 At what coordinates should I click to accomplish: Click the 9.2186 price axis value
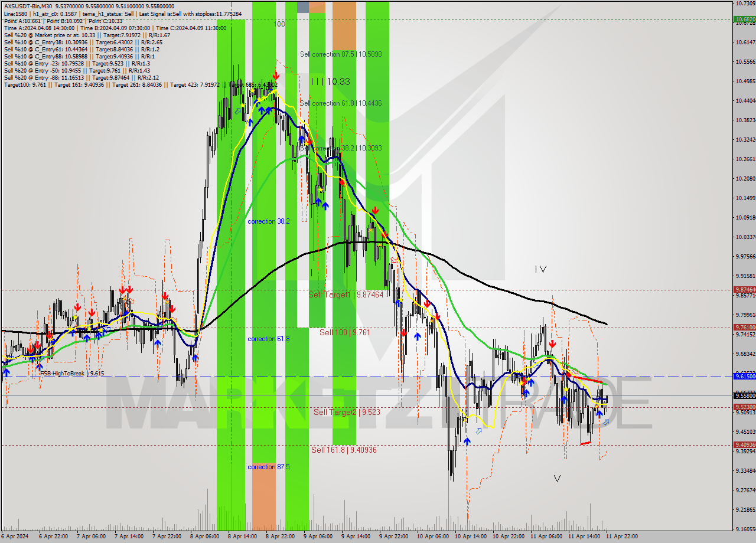pyautogui.click(x=745, y=510)
